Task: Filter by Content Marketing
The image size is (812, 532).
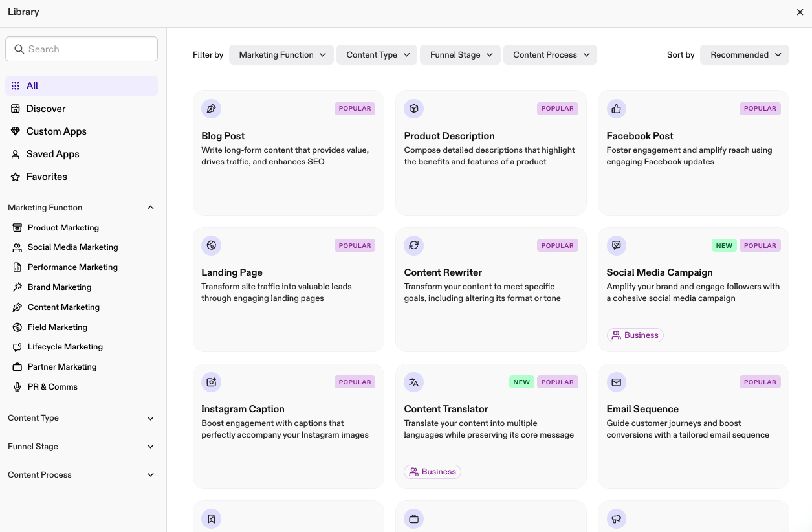Action: click(x=63, y=307)
